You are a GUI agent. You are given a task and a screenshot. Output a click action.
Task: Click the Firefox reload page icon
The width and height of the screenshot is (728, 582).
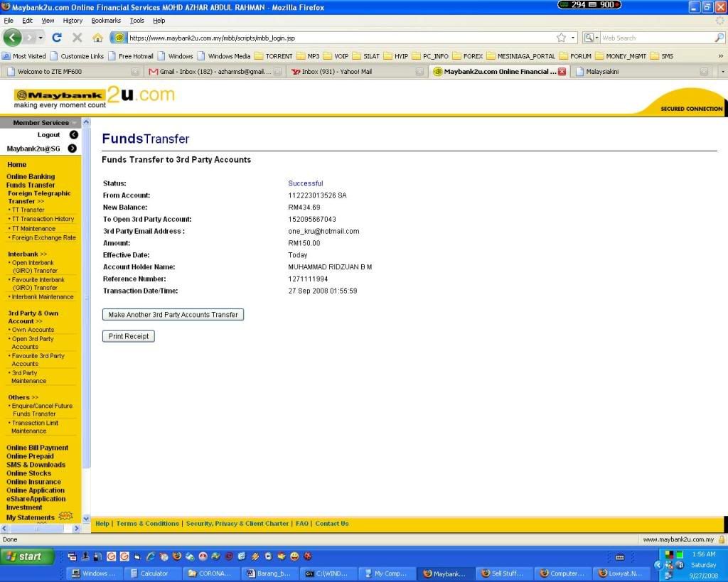coord(57,38)
